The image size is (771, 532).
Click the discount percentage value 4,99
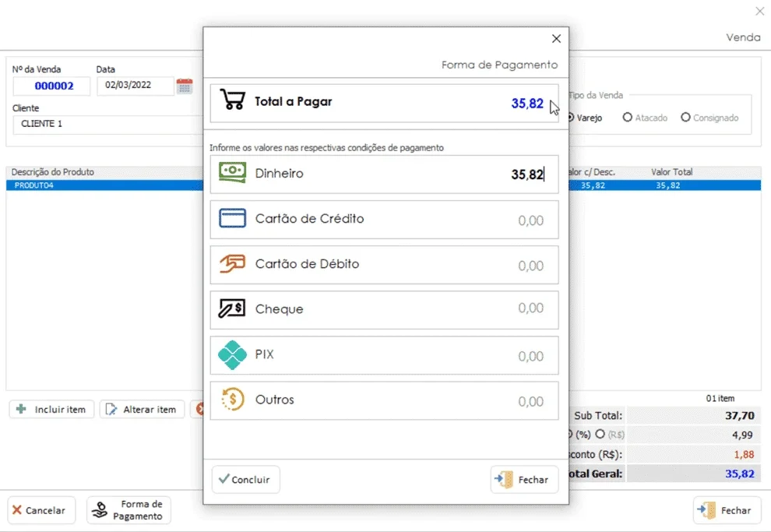[x=742, y=435]
